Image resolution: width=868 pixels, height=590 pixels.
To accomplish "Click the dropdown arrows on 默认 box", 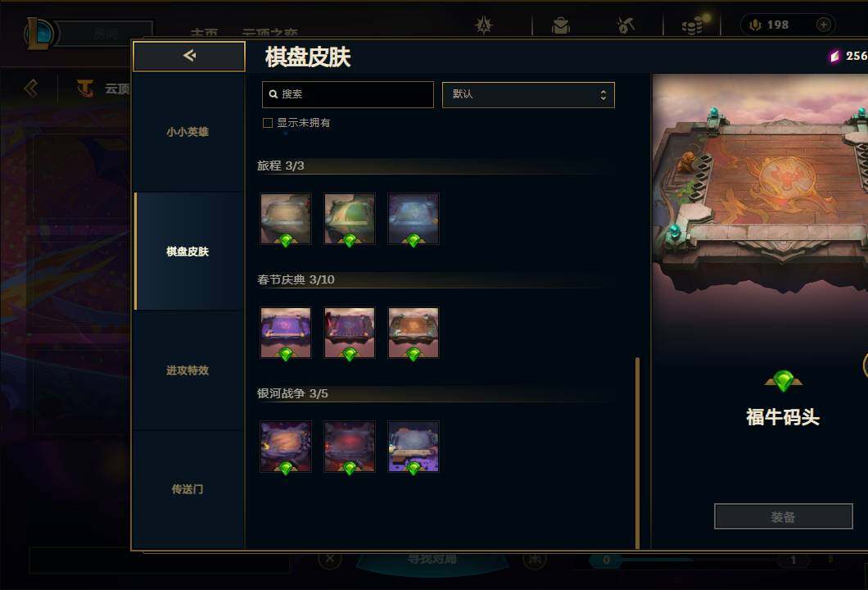I will coord(603,95).
